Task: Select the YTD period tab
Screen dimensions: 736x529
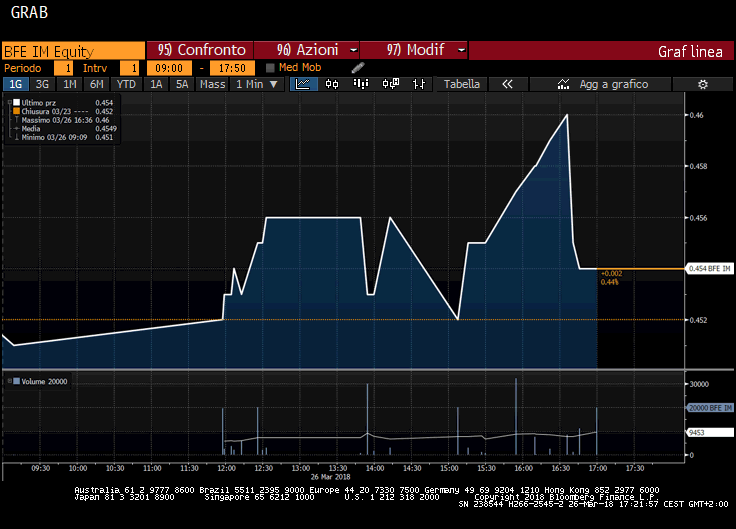Action: pyautogui.click(x=126, y=85)
